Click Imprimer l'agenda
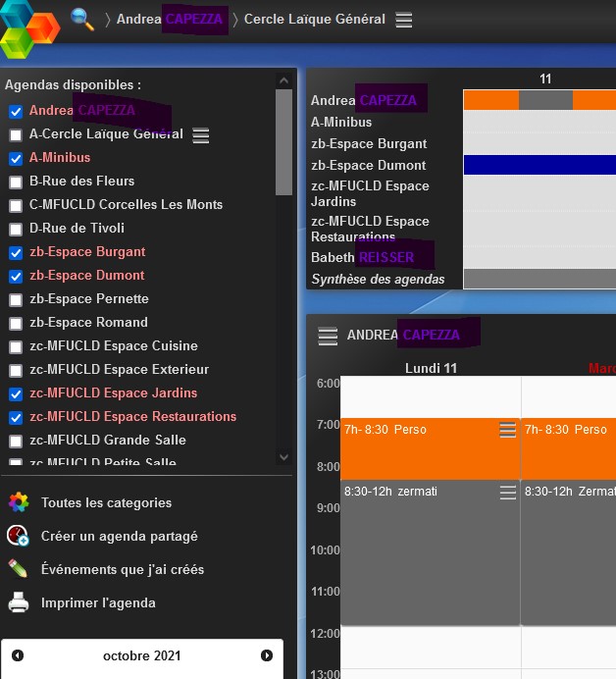The width and height of the screenshot is (616, 679). (x=98, y=603)
